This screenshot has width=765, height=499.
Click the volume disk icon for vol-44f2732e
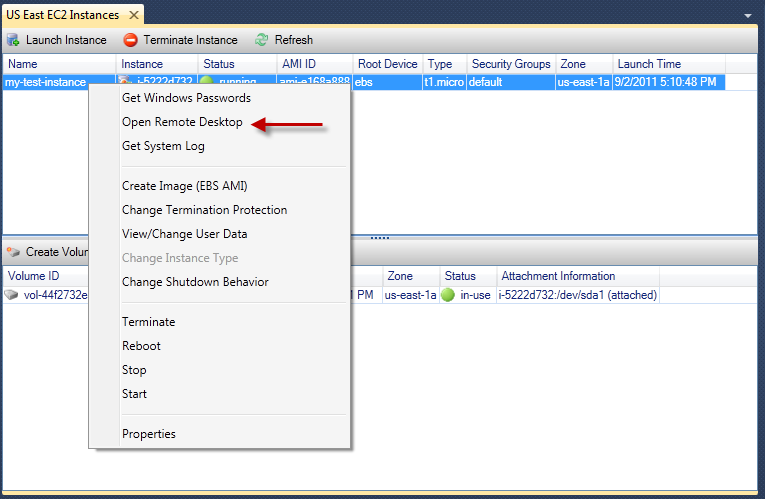(x=11, y=295)
